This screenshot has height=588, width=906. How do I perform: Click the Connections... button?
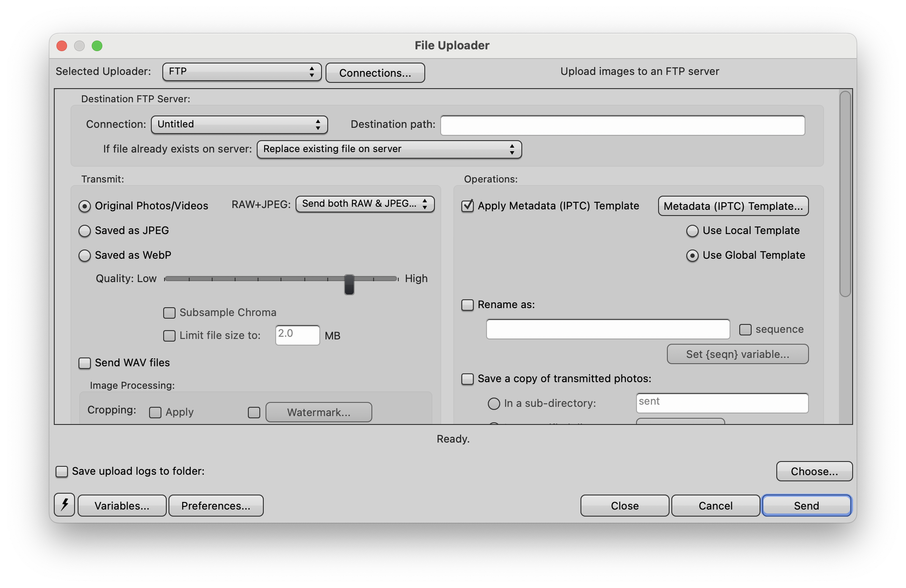click(x=375, y=73)
